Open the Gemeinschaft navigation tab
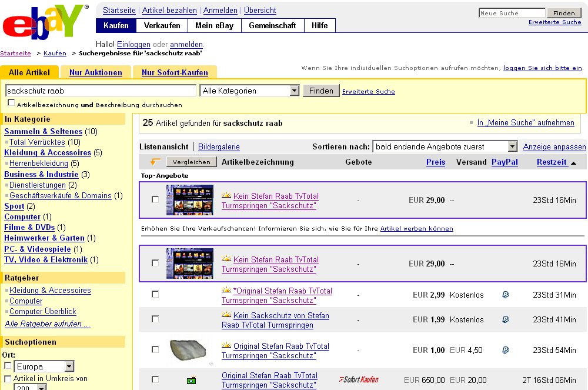This screenshot has height=390, width=588. pos(272,25)
